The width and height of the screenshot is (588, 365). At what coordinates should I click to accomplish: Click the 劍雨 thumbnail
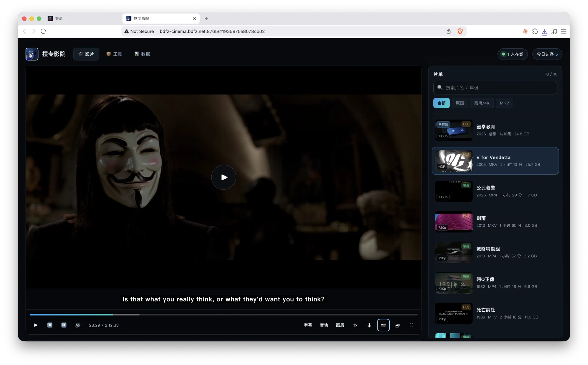tap(454, 222)
